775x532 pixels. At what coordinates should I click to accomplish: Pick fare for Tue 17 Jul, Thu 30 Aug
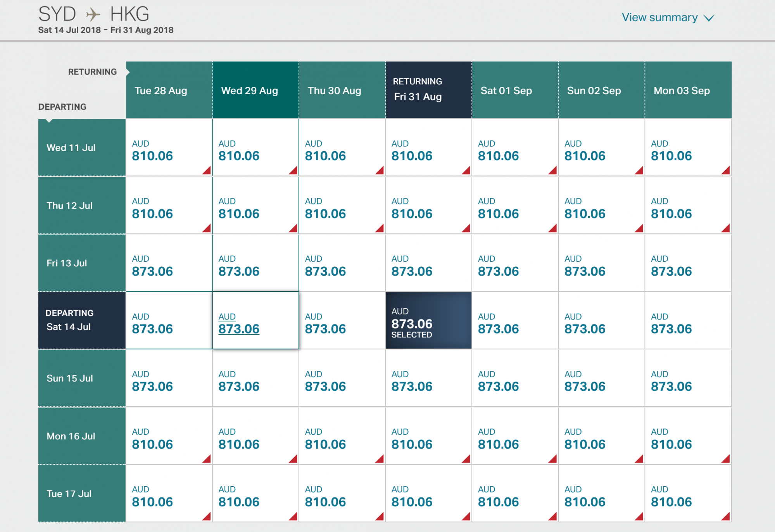pos(342,493)
